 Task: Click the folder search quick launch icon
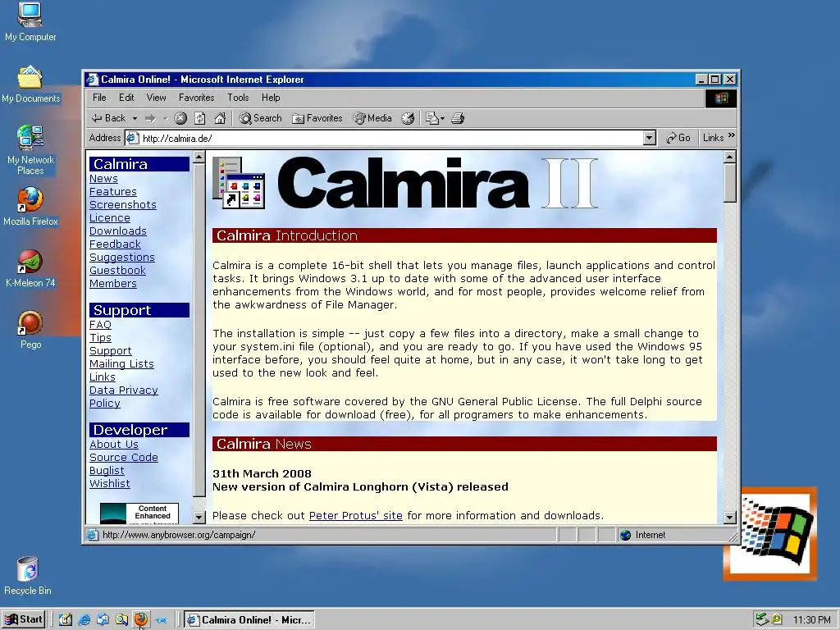click(x=122, y=620)
